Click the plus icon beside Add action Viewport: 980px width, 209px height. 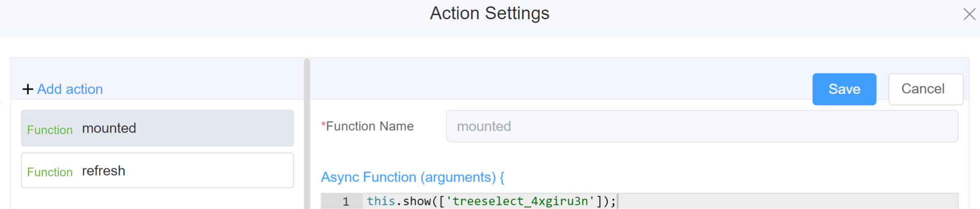pos(28,89)
